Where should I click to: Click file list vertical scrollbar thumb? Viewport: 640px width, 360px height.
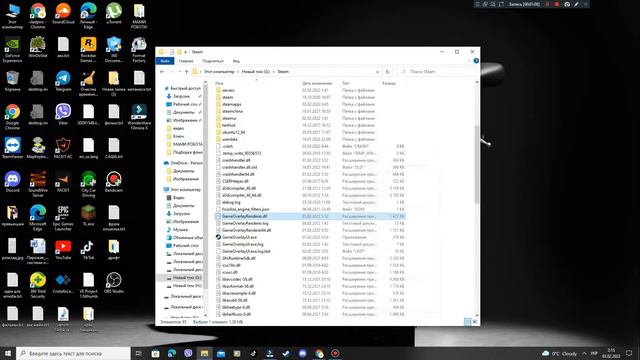point(477,164)
